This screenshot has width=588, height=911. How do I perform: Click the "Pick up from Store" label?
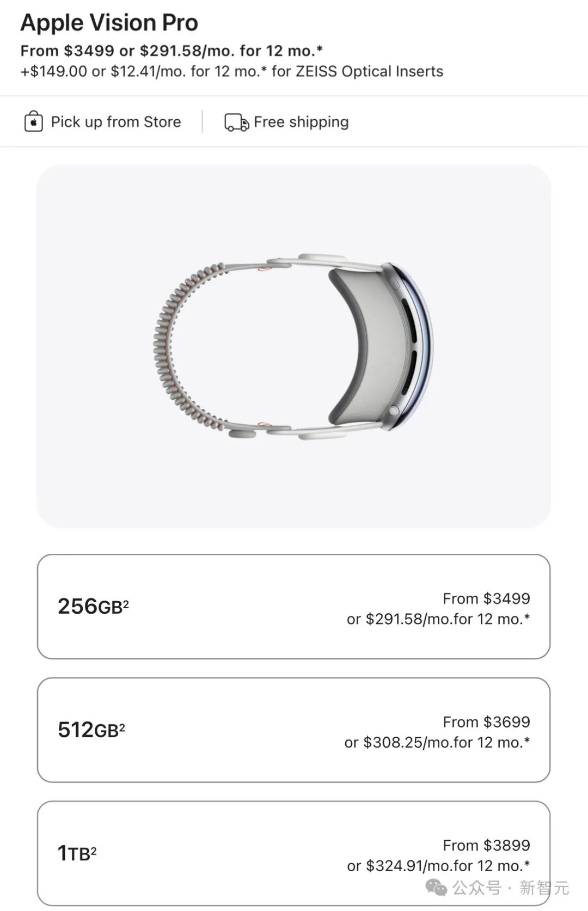[x=116, y=122]
